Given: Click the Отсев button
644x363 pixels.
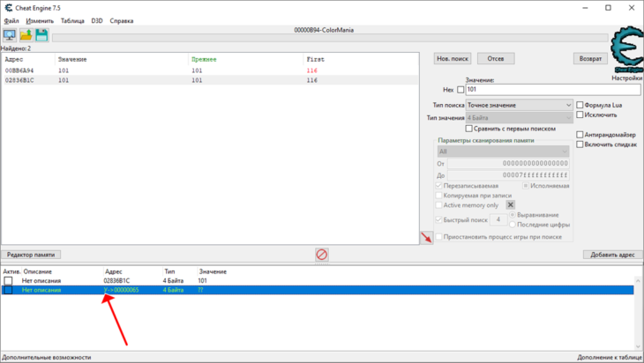Looking at the screenshot, I should point(496,59).
